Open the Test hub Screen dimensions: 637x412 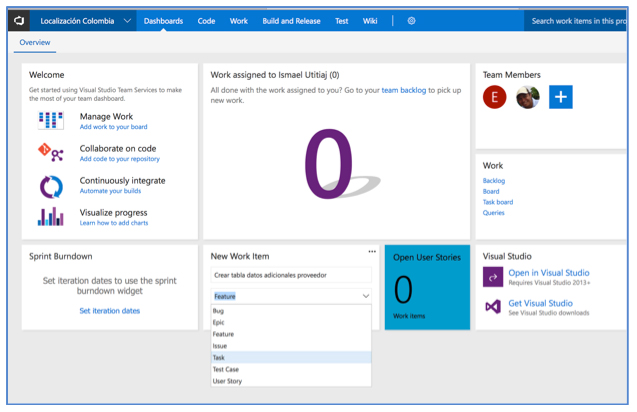(342, 21)
